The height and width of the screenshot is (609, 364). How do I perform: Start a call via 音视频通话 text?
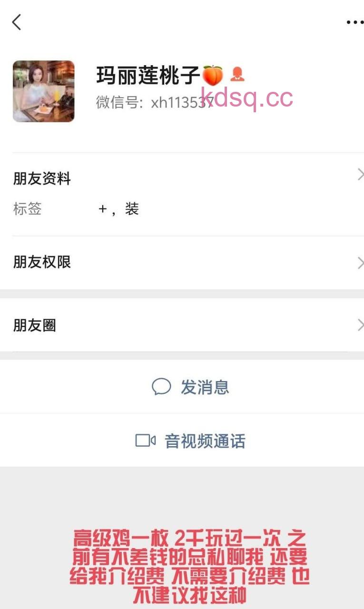tap(205, 441)
